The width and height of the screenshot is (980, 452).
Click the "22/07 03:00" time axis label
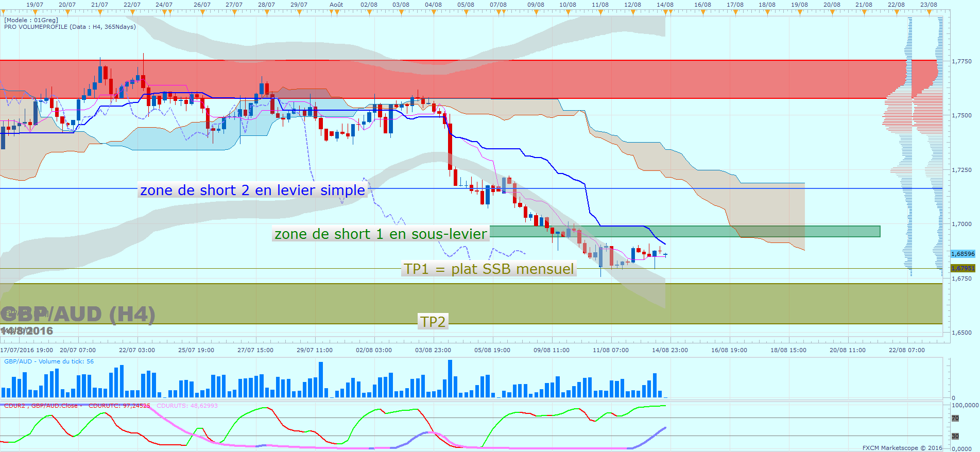coord(137,350)
